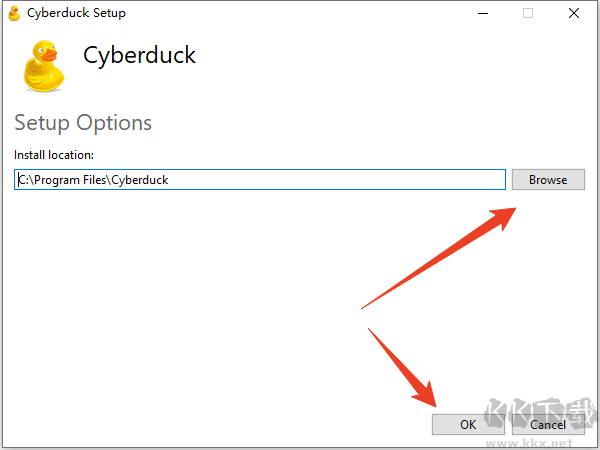
Task: Close the Cyberduck Setup dialog
Action: 573,13
